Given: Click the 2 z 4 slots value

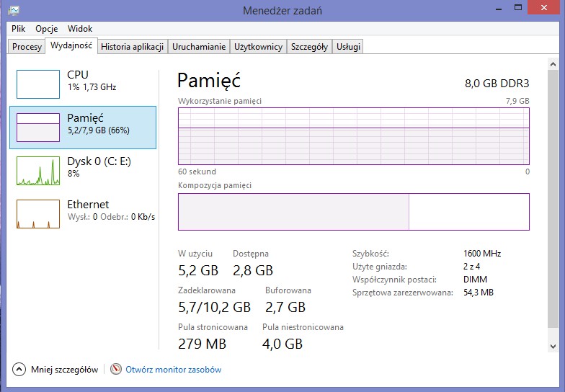Looking at the screenshot, I should click(471, 267).
